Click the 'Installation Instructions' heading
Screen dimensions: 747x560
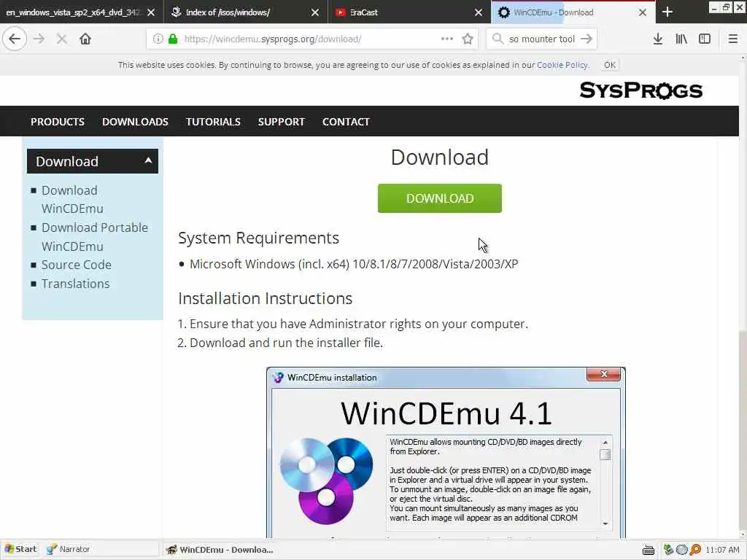[x=265, y=298]
